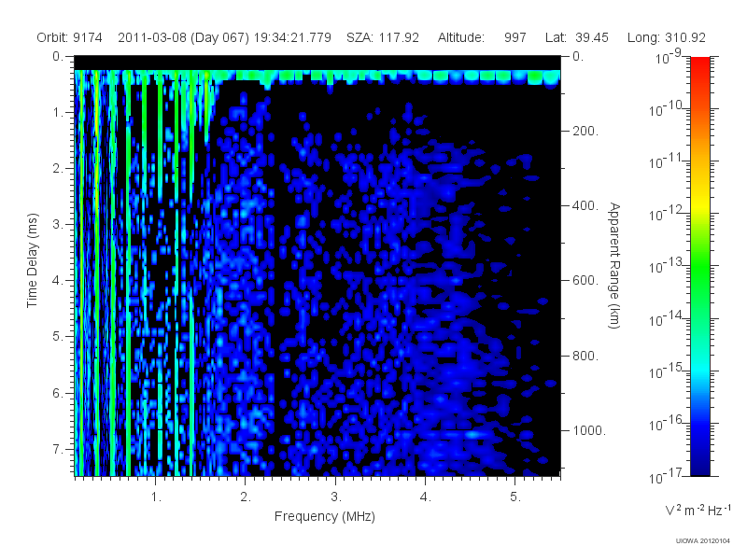This screenshot has width=747, height=560.
Task: Click the 'Orbit: 9174' header text
Action: pyautogui.click(x=69, y=37)
